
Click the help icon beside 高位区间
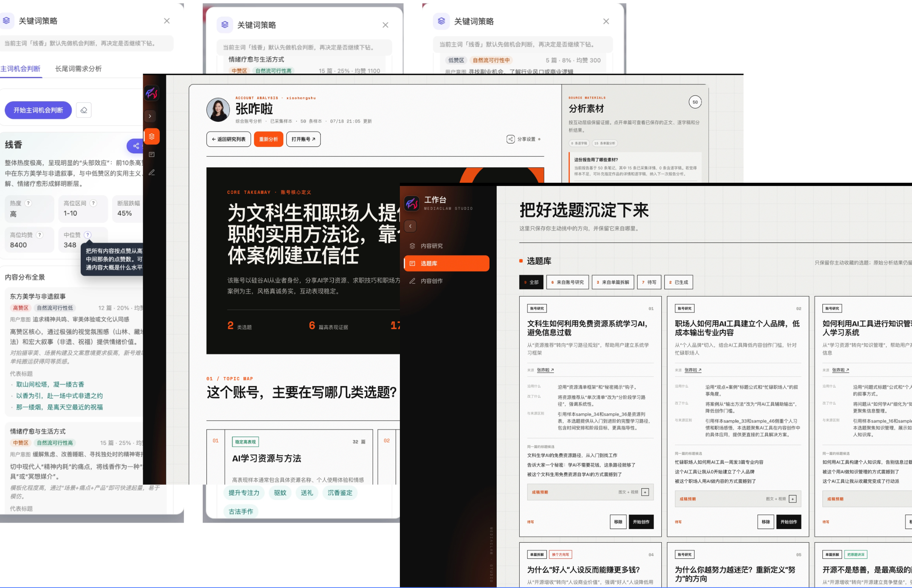click(x=93, y=203)
